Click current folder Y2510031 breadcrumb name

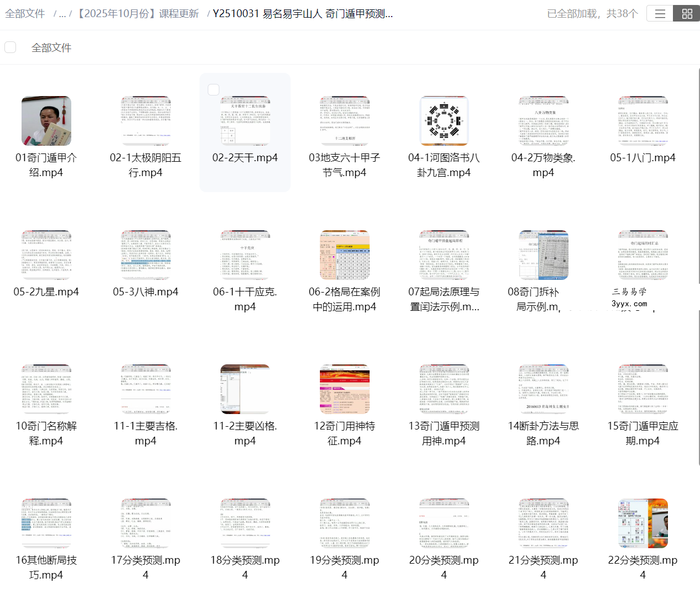pos(303,14)
